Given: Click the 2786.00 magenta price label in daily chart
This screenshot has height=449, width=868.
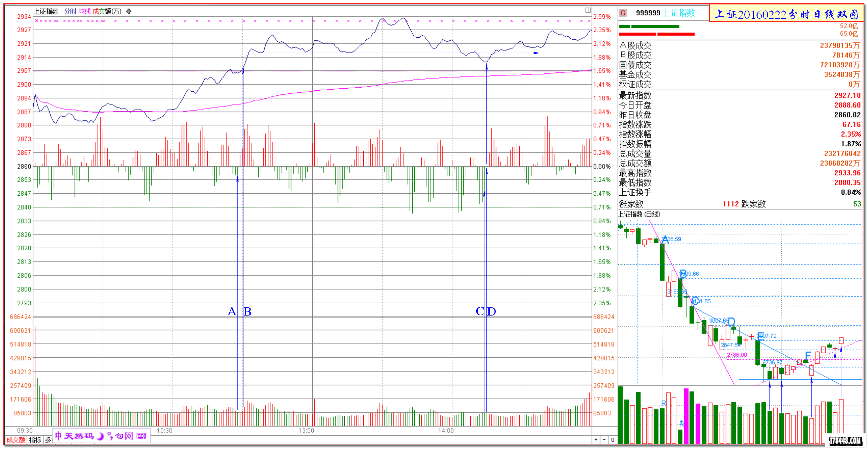Looking at the screenshot, I should (x=737, y=355).
